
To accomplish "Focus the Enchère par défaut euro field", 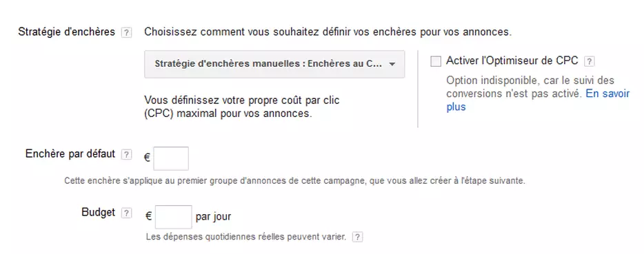I will (x=171, y=158).
